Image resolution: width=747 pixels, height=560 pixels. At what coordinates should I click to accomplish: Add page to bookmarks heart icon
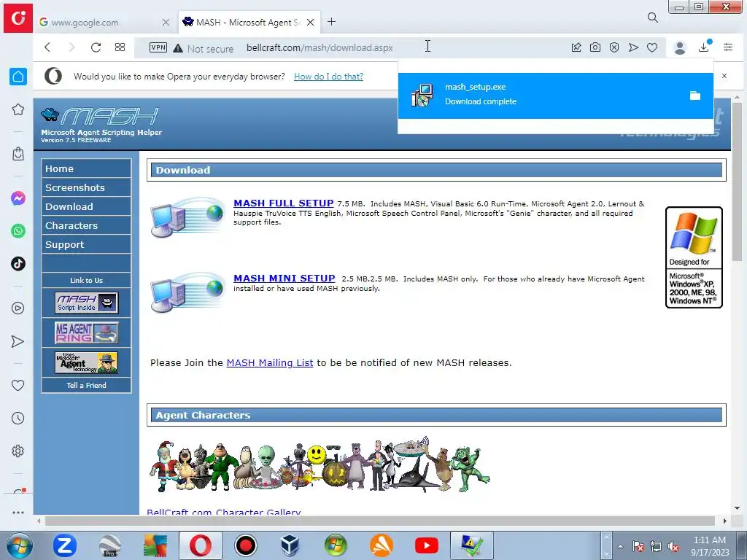652,47
